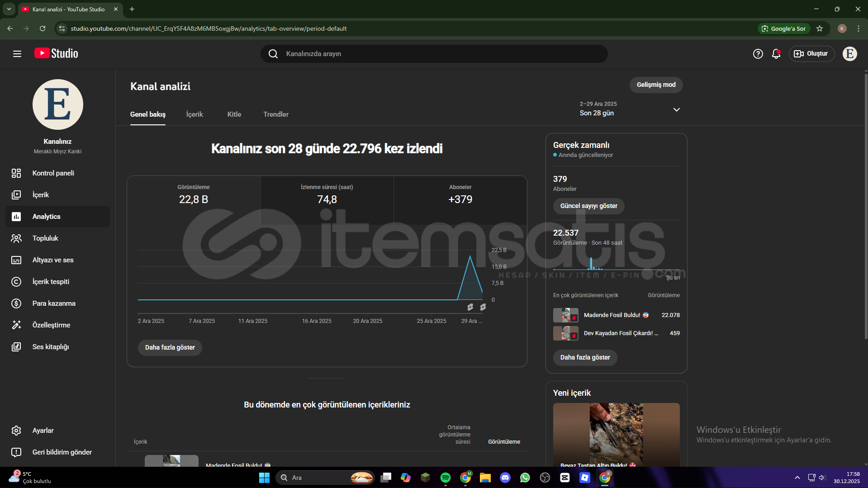Select the Aboneler metric card
The image size is (868, 488).
[x=460, y=199]
